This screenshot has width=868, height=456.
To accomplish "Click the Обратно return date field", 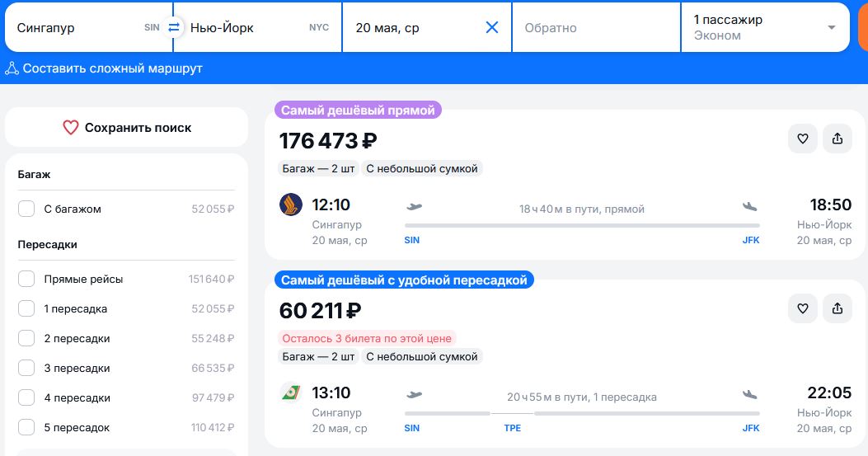I will pos(596,27).
